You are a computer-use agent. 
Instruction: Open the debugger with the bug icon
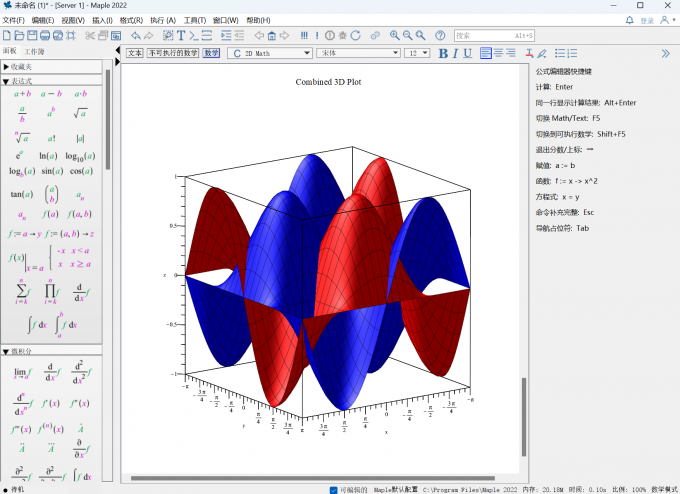click(x=343, y=36)
